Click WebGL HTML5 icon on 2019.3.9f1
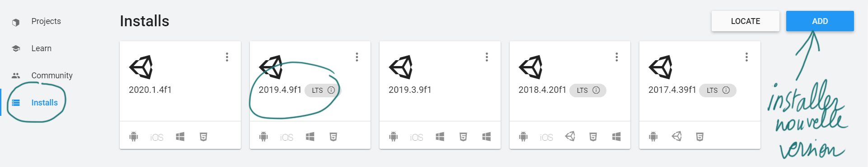This screenshot has height=167, width=868. (463, 137)
